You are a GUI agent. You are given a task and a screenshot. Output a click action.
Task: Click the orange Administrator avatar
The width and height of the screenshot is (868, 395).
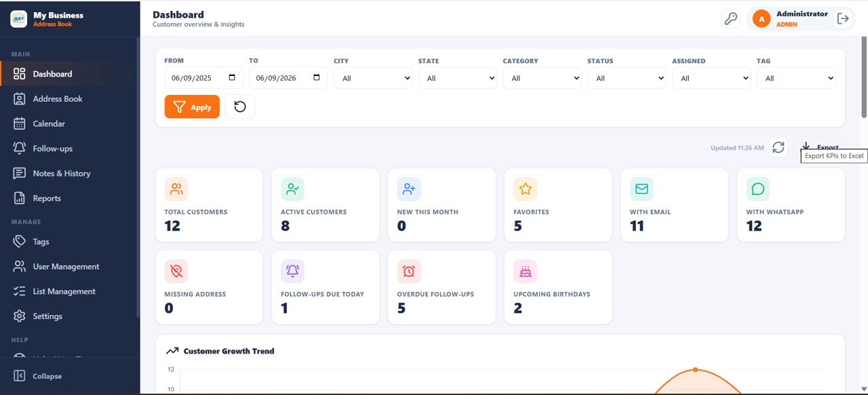coord(762,19)
